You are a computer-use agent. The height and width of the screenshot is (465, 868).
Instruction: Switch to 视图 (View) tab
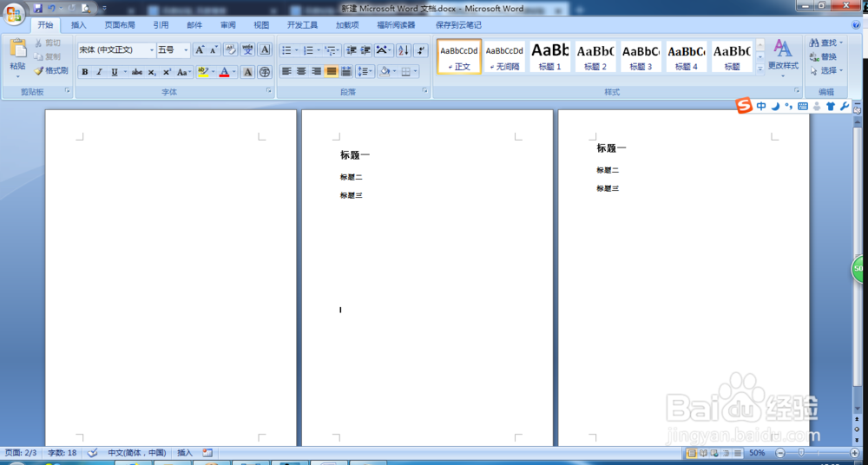click(x=261, y=25)
